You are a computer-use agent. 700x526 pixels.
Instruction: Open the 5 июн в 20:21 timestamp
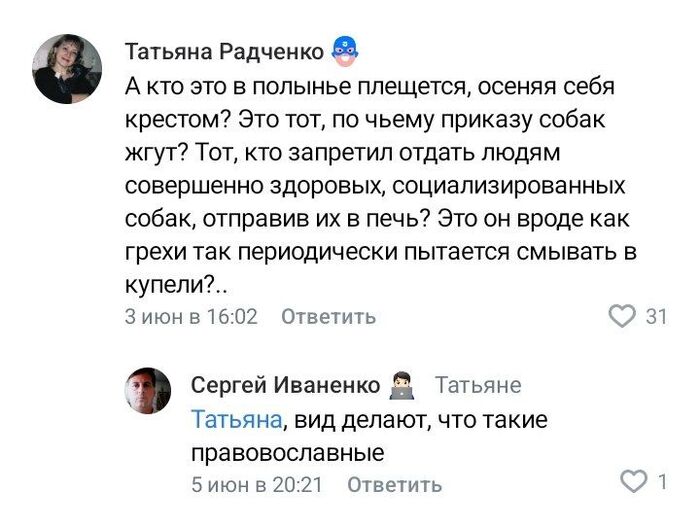(257, 485)
